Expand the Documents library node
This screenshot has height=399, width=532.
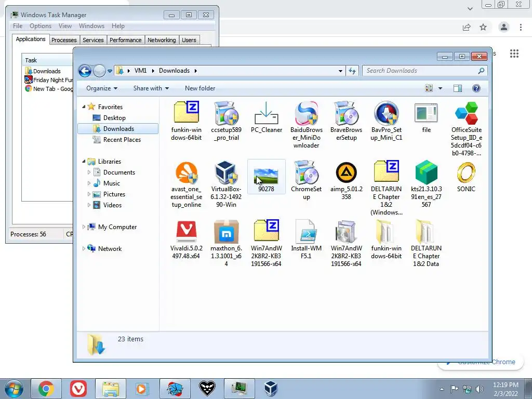click(89, 172)
